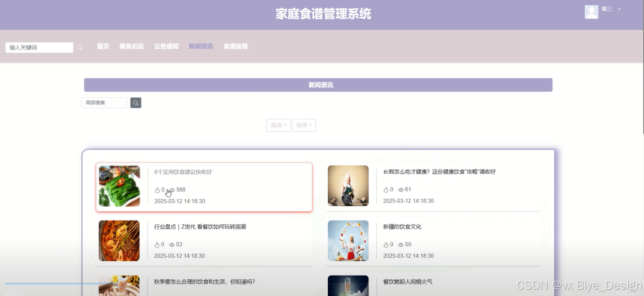This screenshot has height=296, width=644.
Task: Open article '行业盘点 | Z世代 看餐饮如何玩转国潮'
Action: [200, 227]
